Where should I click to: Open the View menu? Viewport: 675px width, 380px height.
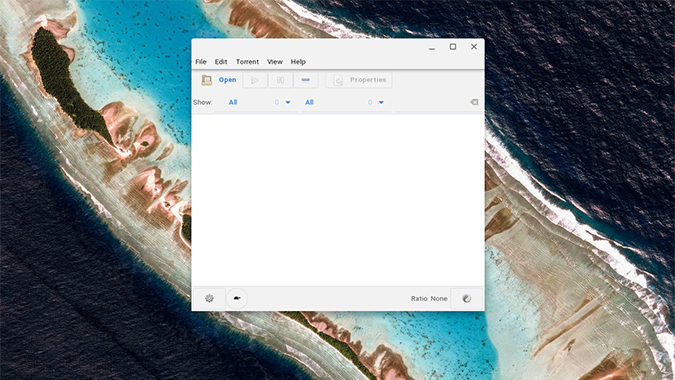pyautogui.click(x=275, y=62)
